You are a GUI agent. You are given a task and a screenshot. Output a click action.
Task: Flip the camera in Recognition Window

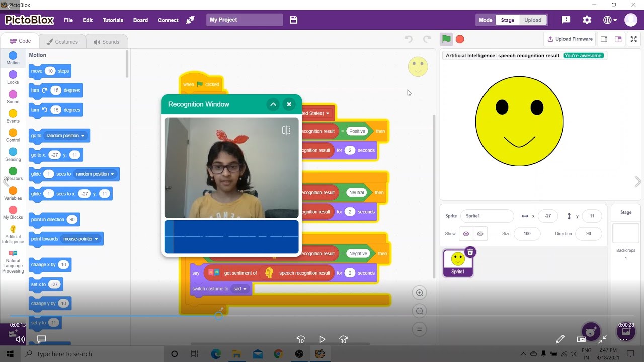[x=286, y=130]
